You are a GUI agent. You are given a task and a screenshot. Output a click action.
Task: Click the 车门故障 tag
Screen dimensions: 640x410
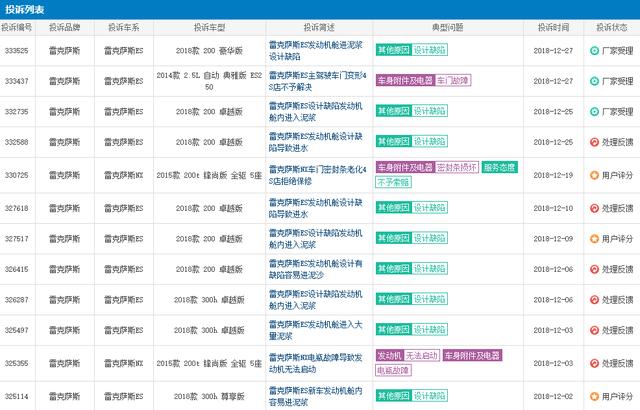[453, 80]
